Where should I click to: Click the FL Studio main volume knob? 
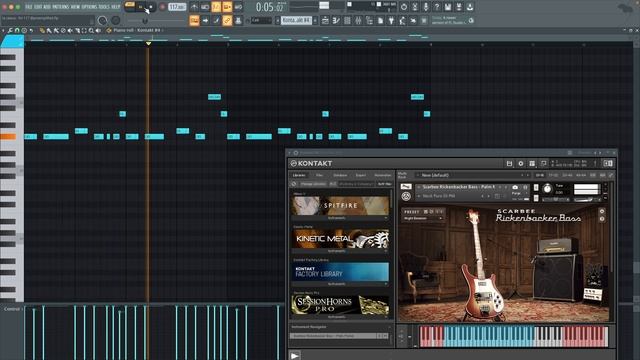click(x=102, y=20)
